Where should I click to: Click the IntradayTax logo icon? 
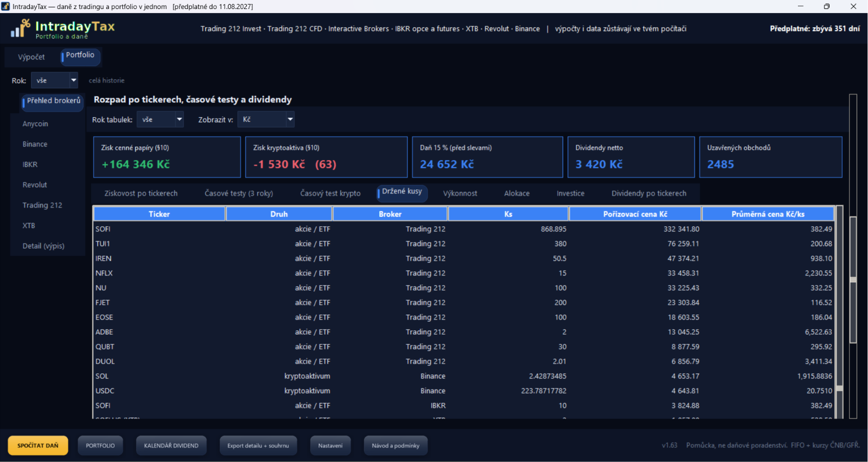(x=20, y=28)
